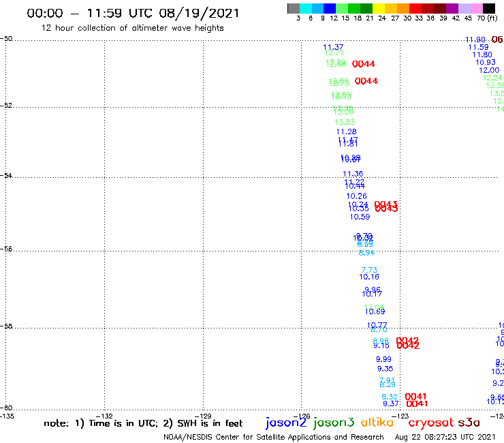Click the 'jason2' satellite legend label
This screenshot has width=504, height=443.
click(x=286, y=423)
